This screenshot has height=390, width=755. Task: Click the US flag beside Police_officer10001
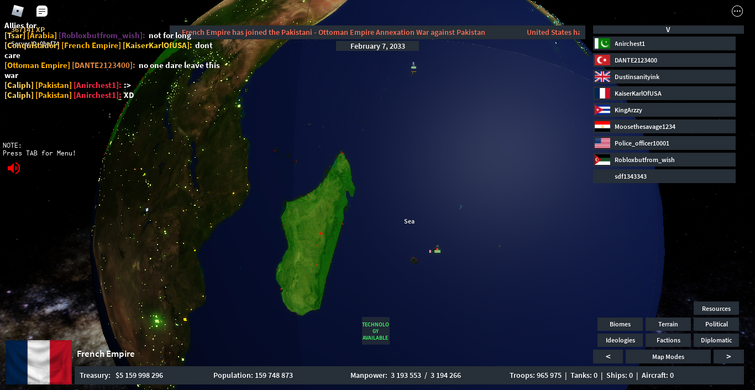click(x=602, y=143)
